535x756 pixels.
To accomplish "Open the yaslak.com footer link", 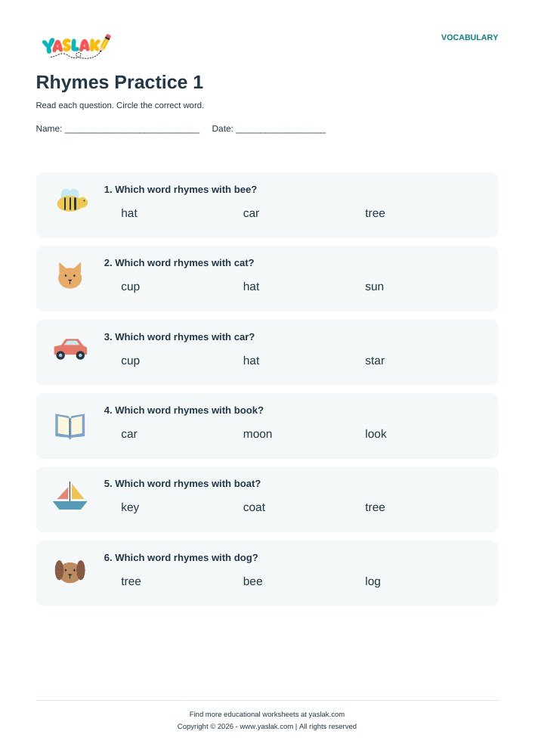I will 326,714.
